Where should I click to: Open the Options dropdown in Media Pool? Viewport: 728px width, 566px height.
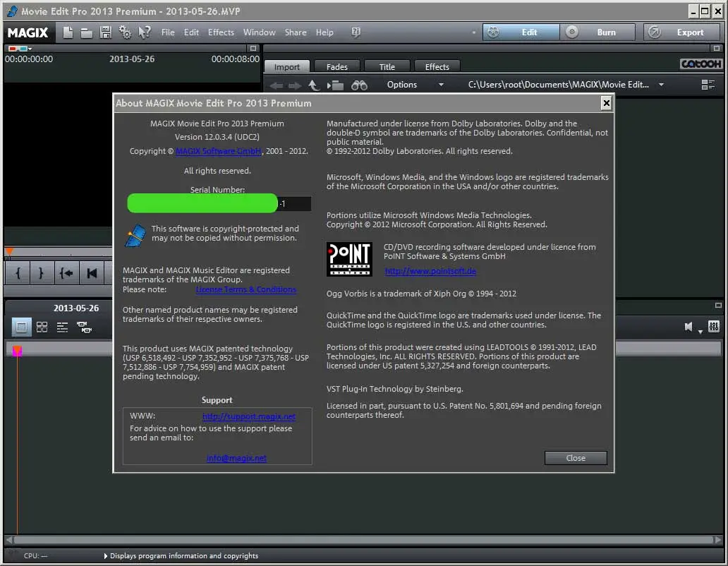pyautogui.click(x=414, y=85)
